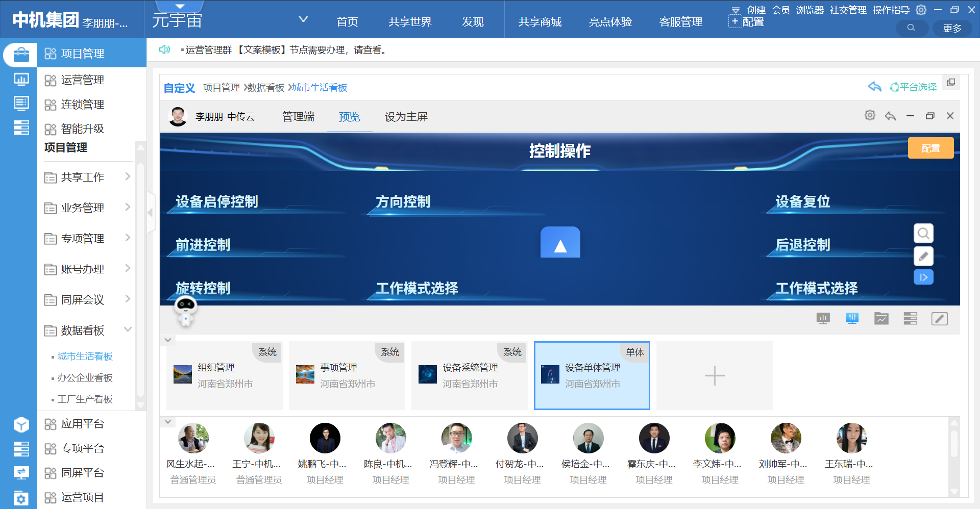Screen dimensions: 980x509
Task: Open the 共享商城 menu
Action: tap(540, 22)
